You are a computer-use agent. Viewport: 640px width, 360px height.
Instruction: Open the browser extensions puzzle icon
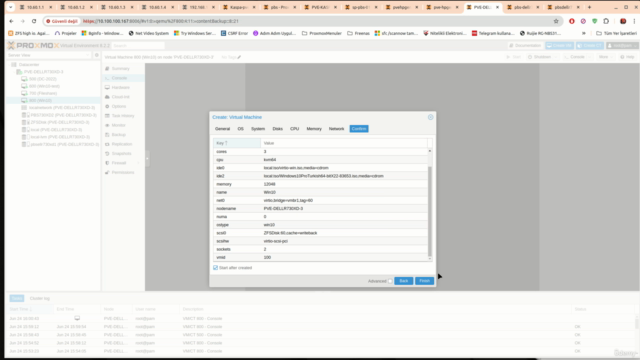point(606,21)
